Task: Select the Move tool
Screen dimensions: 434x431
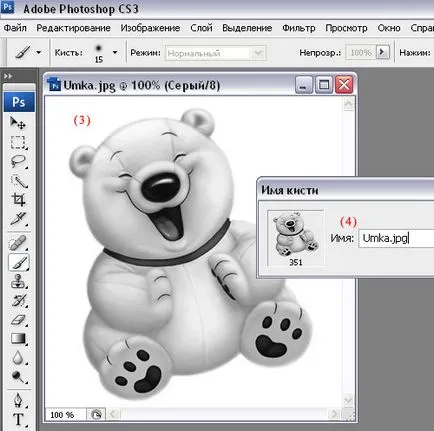Action: 18,123
